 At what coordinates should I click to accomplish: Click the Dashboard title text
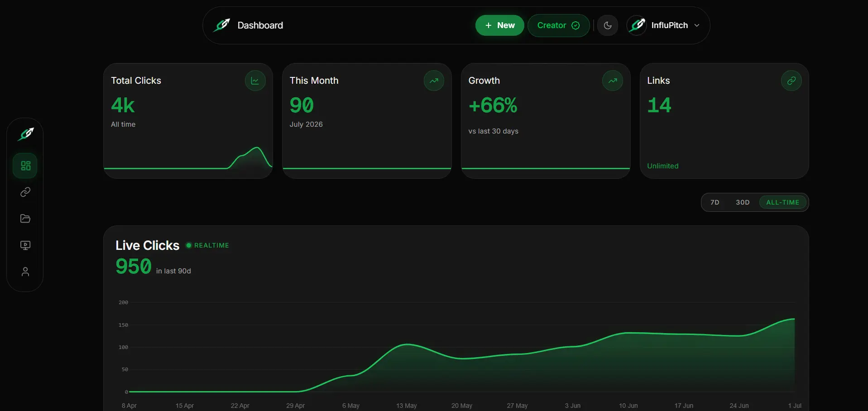point(260,25)
